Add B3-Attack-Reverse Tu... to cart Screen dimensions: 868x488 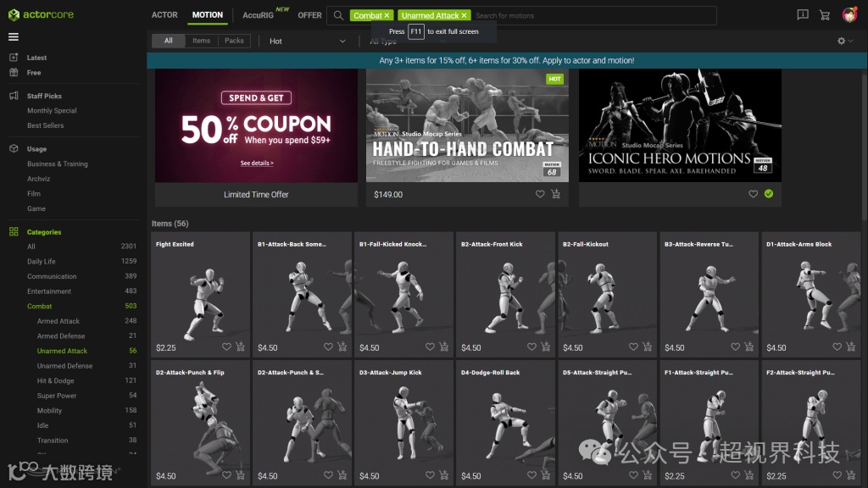click(749, 347)
